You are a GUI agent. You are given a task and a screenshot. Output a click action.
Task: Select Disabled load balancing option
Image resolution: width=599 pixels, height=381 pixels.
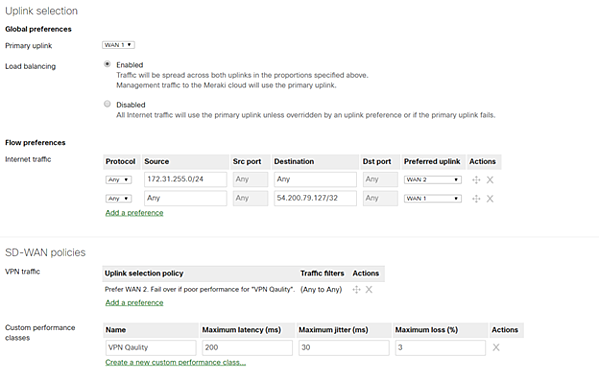point(107,104)
